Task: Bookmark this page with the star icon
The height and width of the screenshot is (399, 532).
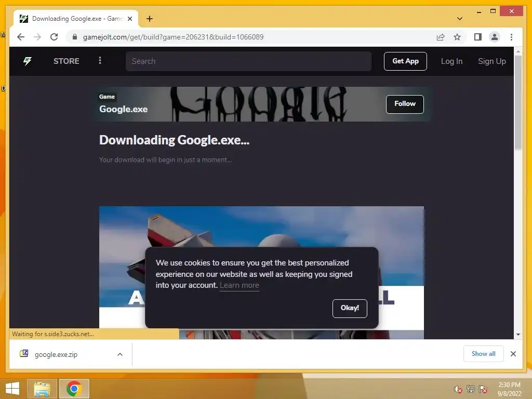Action: 457,37
